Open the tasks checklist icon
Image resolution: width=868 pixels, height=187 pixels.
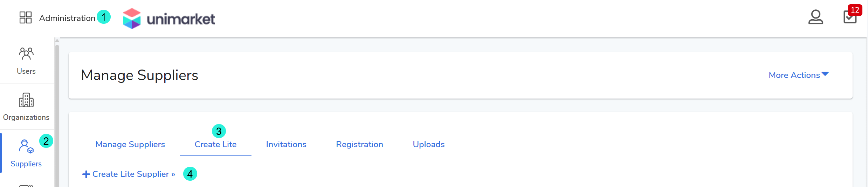click(850, 17)
